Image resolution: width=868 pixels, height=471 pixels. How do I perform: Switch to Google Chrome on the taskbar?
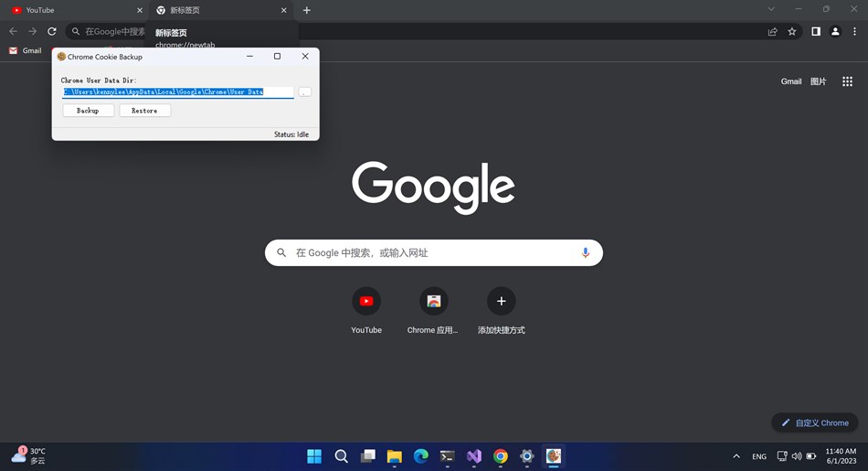pyautogui.click(x=501, y=456)
